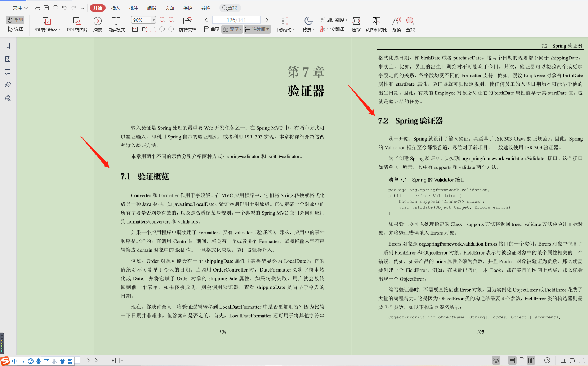Start the 播放 slideshow
This screenshot has height=366, width=588.
[98, 25]
